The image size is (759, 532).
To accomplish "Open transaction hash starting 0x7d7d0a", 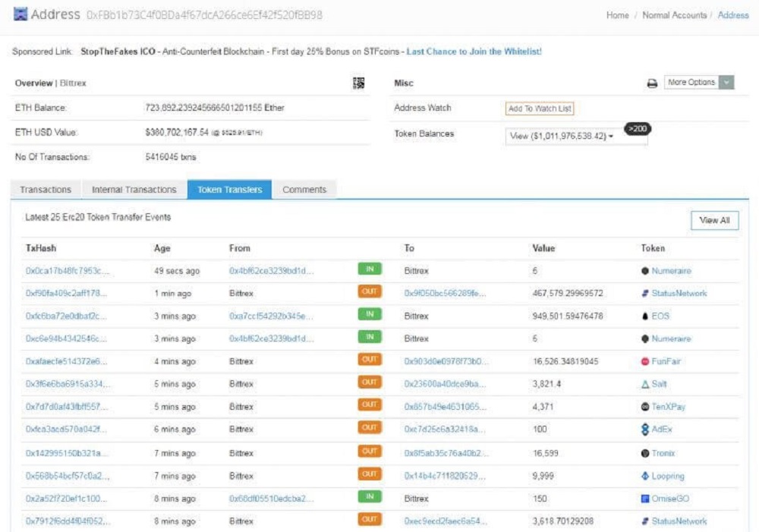I will pos(66,407).
